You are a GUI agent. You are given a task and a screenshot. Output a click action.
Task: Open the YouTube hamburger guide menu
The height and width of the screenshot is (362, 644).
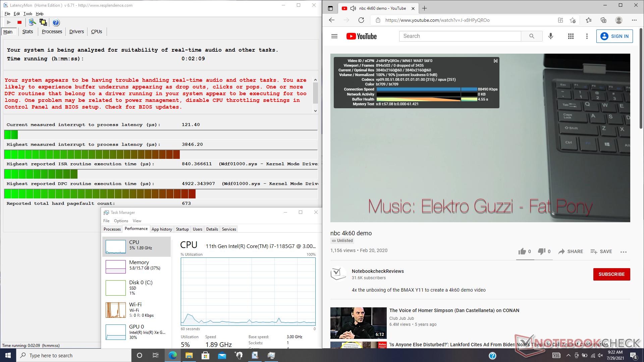[334, 36]
